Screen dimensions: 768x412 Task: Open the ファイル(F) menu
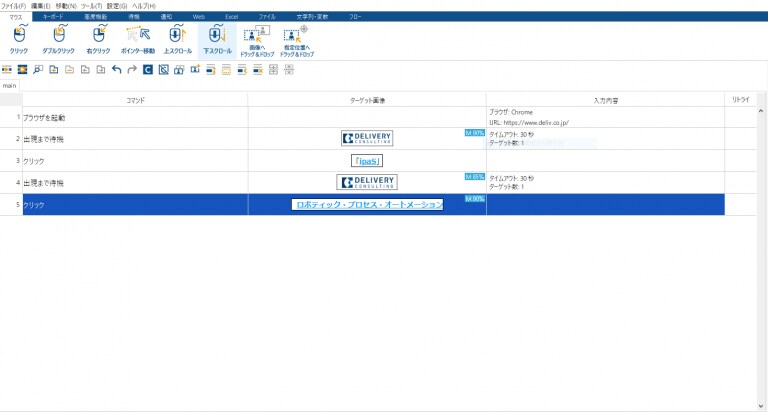[x=13, y=6]
